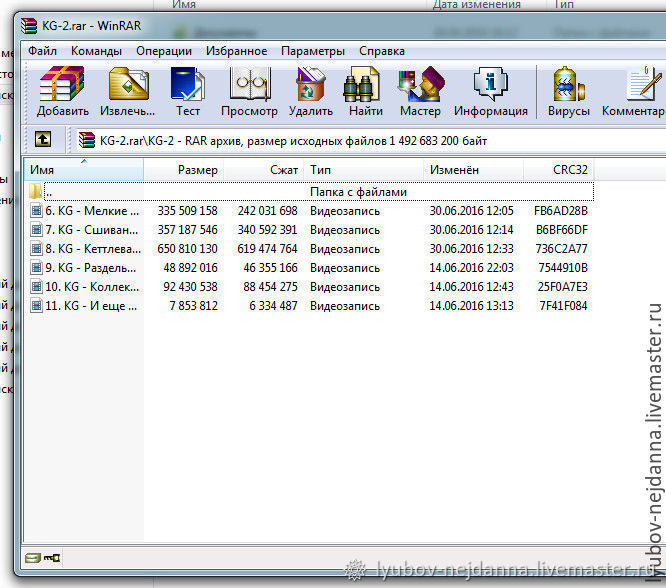Click video file icon for 6. KG - Мелкие
This screenshot has width=666, height=588.
(x=37, y=210)
